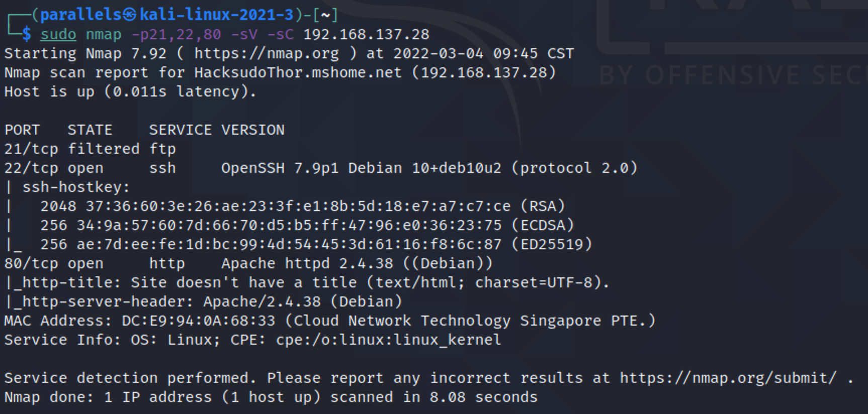Click the http-server-header result line
Image resolution: width=868 pixels, height=414 pixels.
tap(203, 301)
